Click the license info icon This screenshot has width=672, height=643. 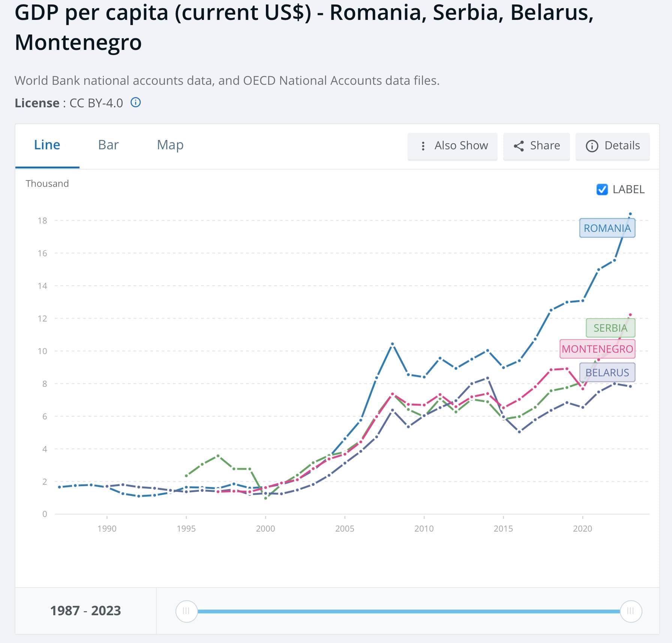coord(135,102)
